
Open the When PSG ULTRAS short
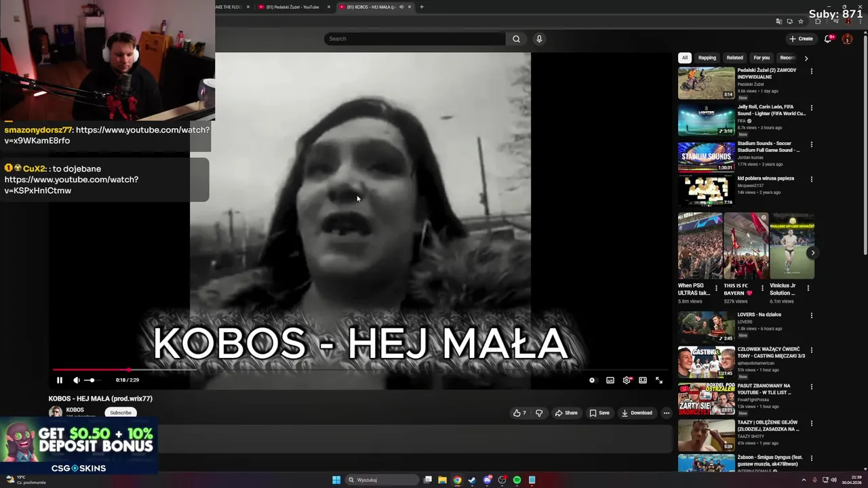[700, 246]
